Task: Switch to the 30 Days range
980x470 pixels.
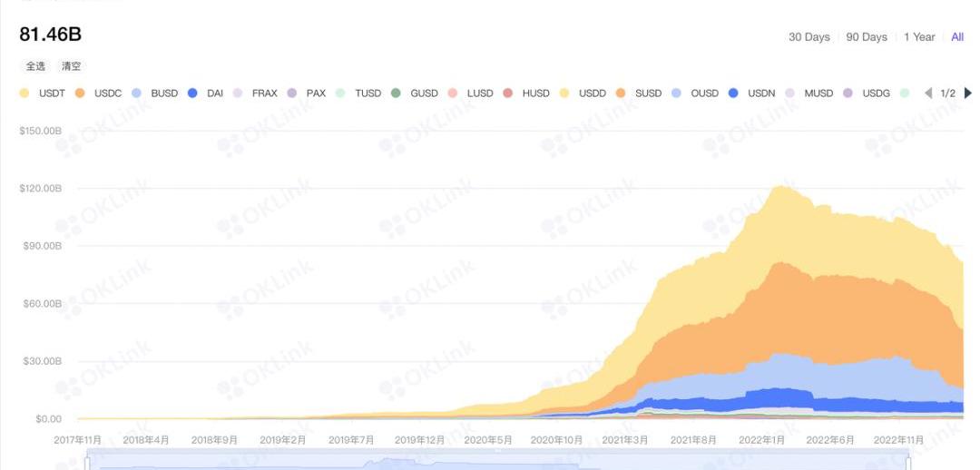Action: [x=808, y=37]
